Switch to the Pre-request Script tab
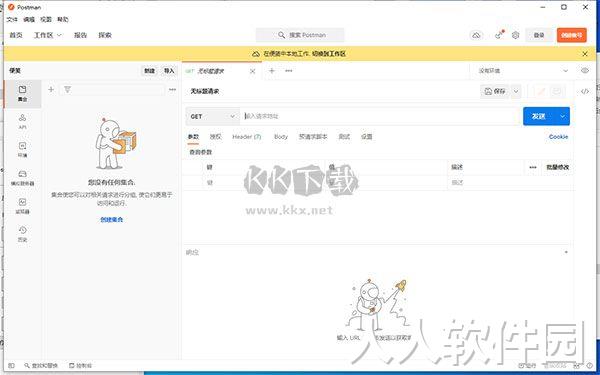The height and width of the screenshot is (375, 600). coord(313,137)
